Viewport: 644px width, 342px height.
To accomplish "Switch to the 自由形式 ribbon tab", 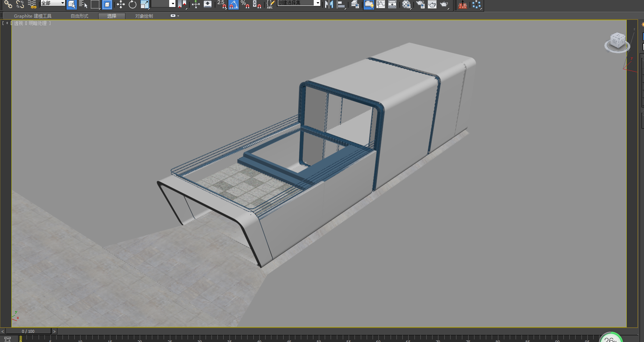I will coord(79,16).
